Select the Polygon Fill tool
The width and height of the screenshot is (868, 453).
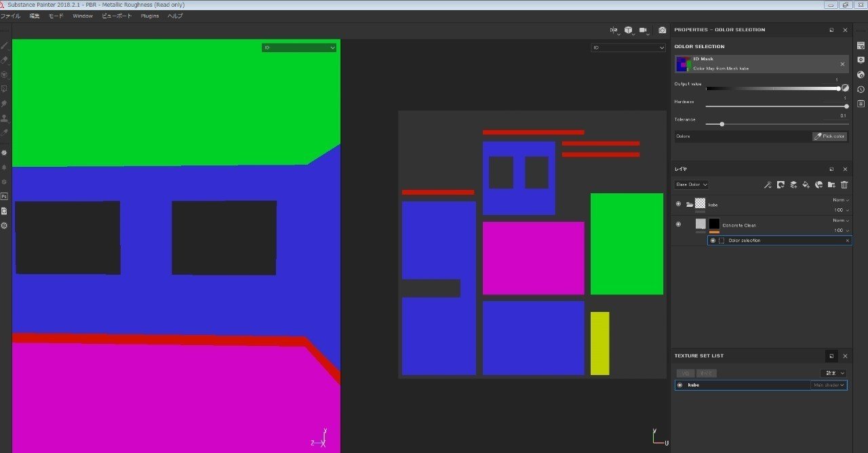(x=4, y=89)
